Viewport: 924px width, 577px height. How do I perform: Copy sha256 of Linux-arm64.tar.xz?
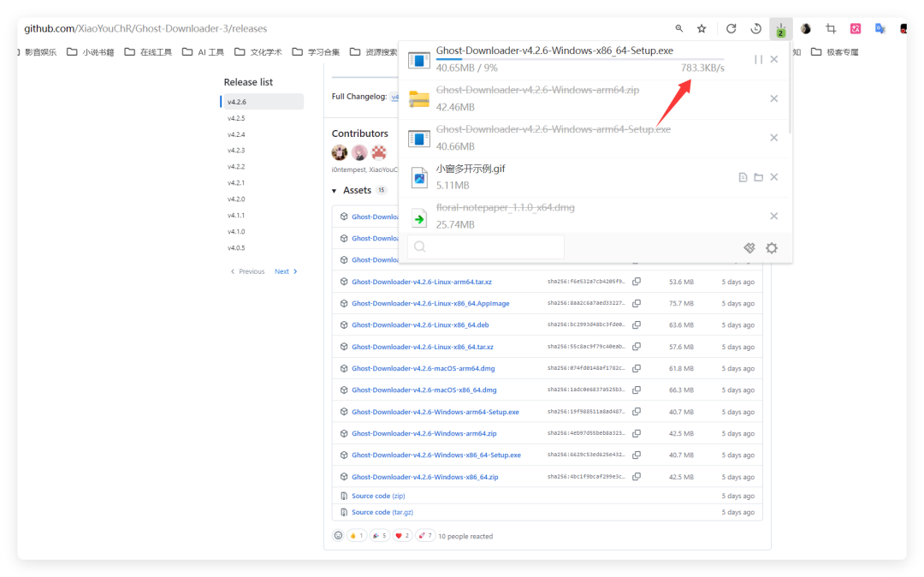click(x=637, y=282)
